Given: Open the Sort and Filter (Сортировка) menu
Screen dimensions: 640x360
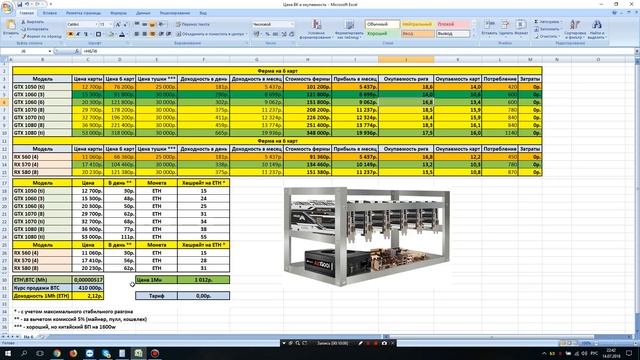Looking at the screenshot, I should (x=575, y=29).
